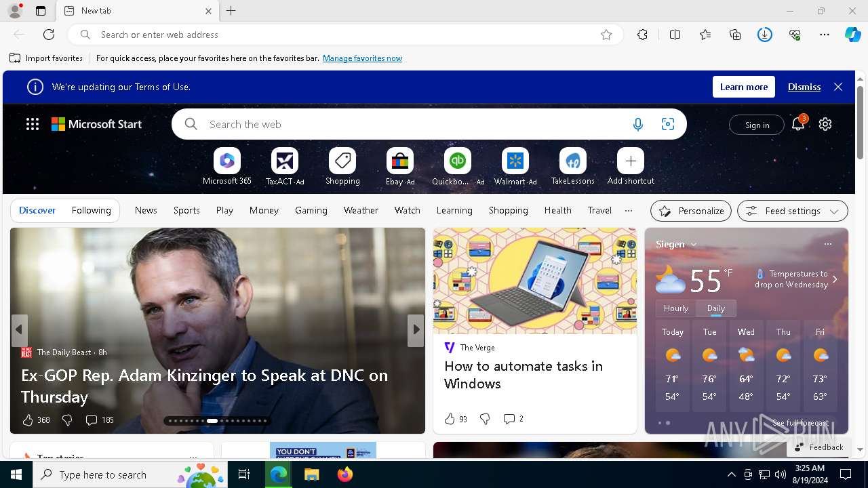Switch weather to Hourly view
Screen dimensions: 868x488
coord(676,308)
